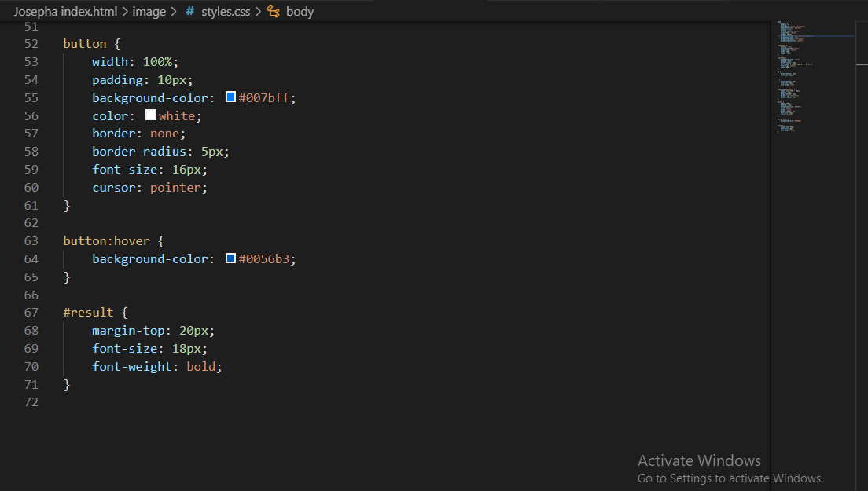
Task: Click the hash icon beside styles.css breadcrumb
Action: pos(190,11)
